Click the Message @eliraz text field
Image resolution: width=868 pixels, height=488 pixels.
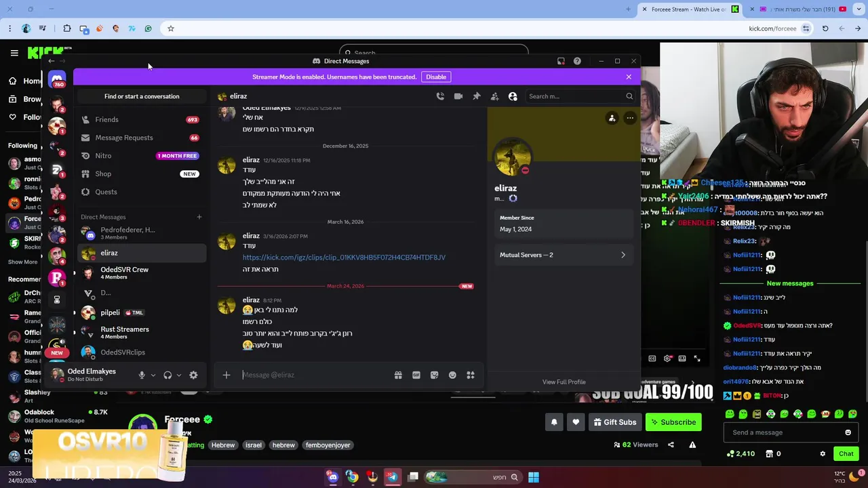(x=314, y=375)
